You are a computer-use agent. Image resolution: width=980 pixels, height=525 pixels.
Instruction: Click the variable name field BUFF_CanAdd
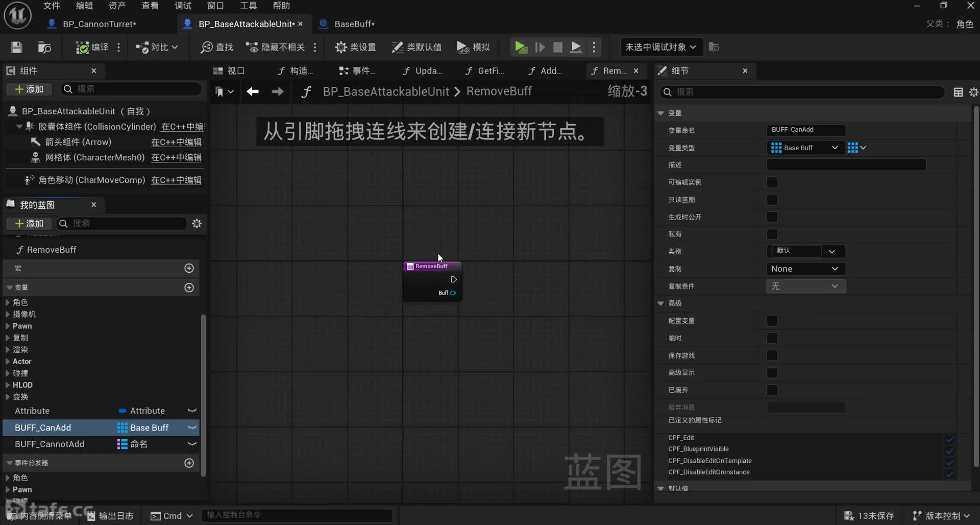pos(805,130)
